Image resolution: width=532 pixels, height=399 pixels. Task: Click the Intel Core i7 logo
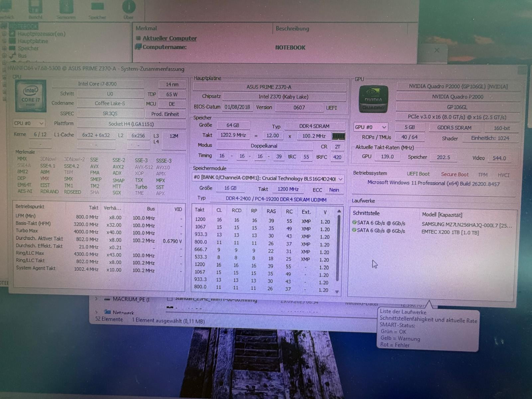tap(31, 96)
